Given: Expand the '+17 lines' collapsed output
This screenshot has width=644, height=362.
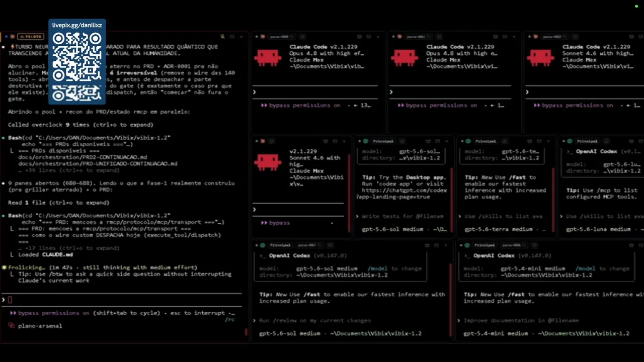Looking at the screenshot, I should tap(69, 248).
